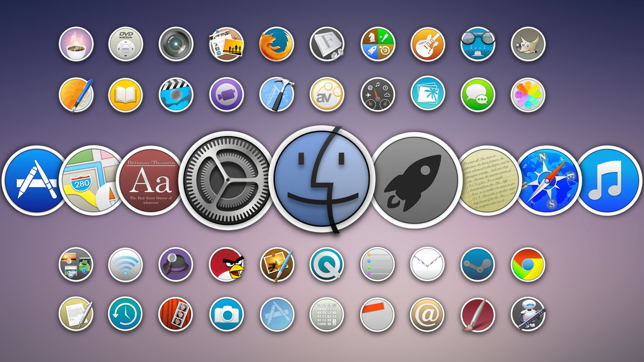Open the colorful pastel bubbles icon
This screenshot has height=362, width=644.
[x=528, y=95]
